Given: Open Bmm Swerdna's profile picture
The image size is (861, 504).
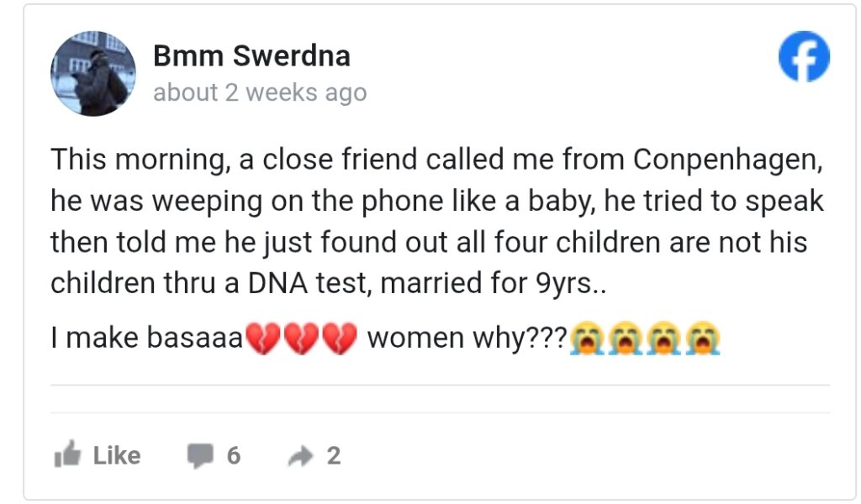Looking at the screenshot, I should 93,74.
